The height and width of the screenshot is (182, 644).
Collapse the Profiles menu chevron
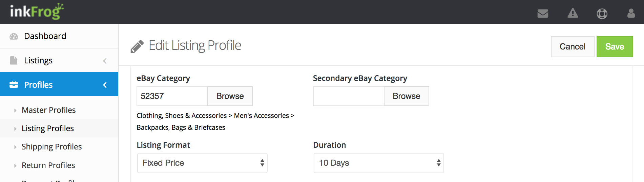click(x=105, y=85)
